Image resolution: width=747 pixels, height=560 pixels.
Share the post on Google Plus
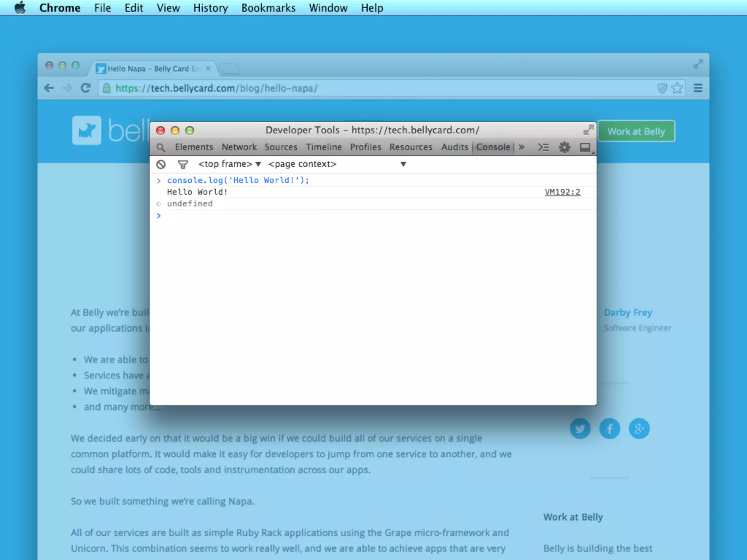pos(639,428)
